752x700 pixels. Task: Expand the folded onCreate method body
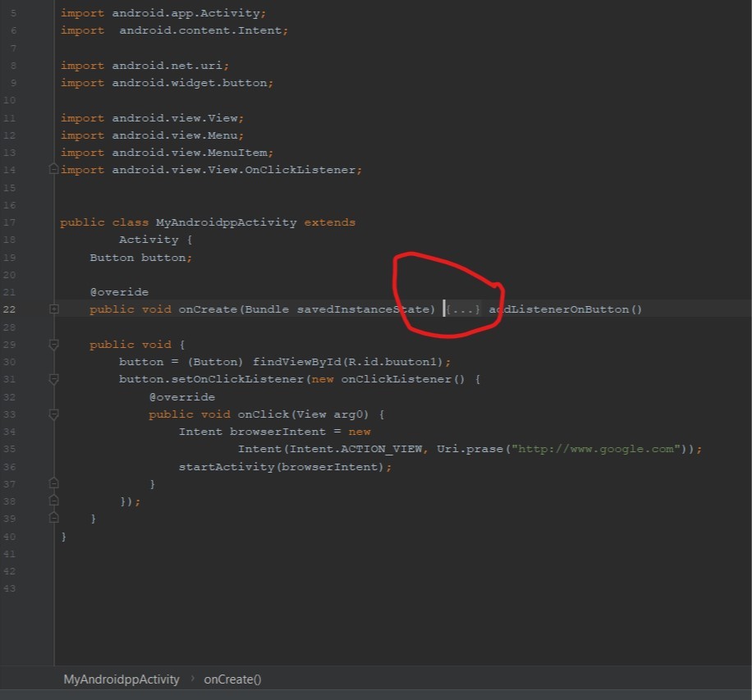53,309
